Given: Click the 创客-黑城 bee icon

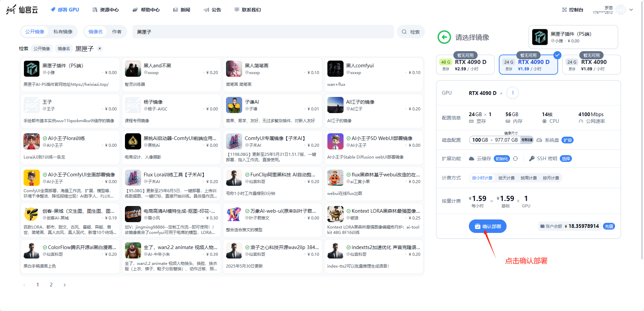Looking at the screenshot, I should 32,214.
